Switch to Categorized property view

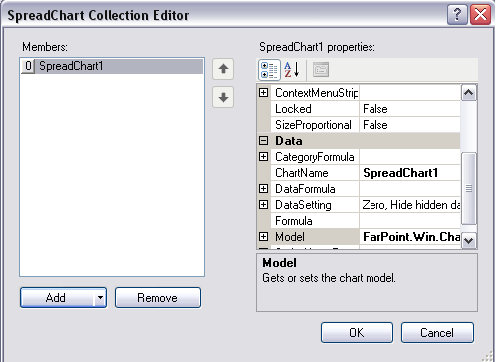click(x=269, y=70)
